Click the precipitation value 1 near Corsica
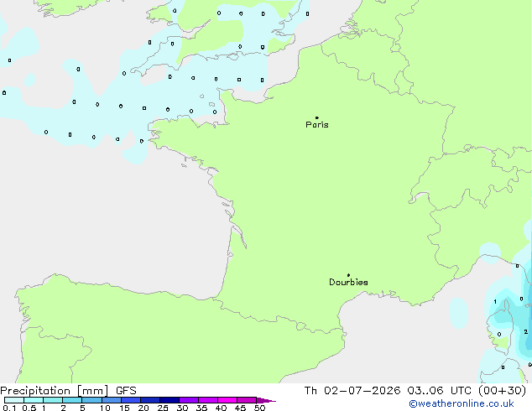 [x=495, y=301]
